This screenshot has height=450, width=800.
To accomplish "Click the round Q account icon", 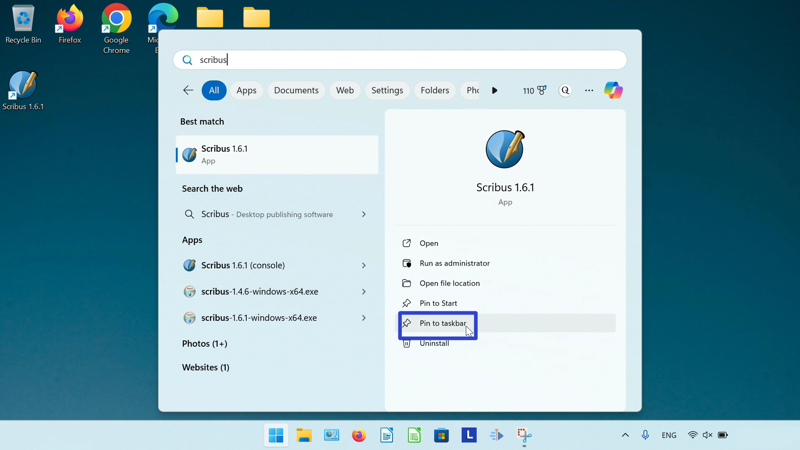I will click(565, 90).
